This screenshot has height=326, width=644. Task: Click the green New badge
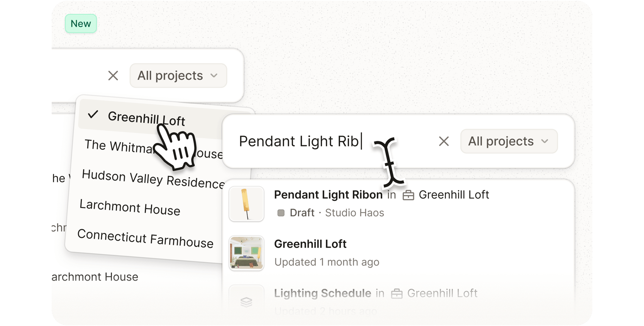coord(81,24)
